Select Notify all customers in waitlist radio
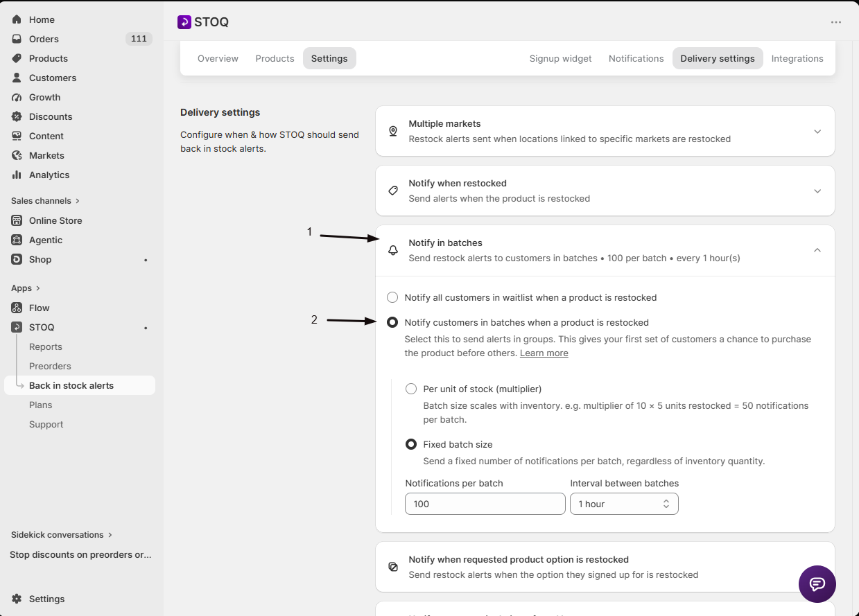Screen dimensions: 859x616 click(x=392, y=297)
